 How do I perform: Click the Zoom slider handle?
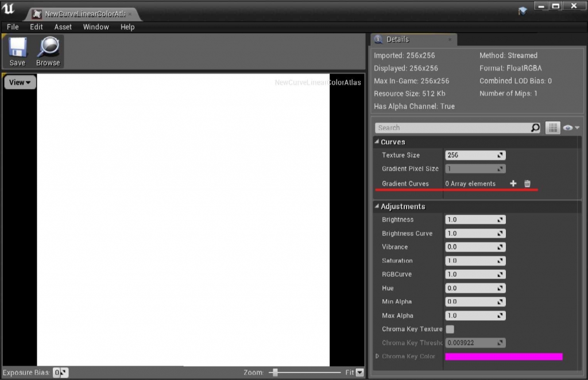275,372
